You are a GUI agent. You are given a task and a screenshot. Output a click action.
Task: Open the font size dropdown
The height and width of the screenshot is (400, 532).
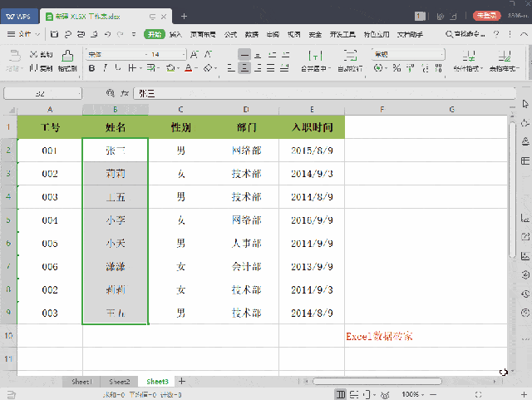pos(182,54)
